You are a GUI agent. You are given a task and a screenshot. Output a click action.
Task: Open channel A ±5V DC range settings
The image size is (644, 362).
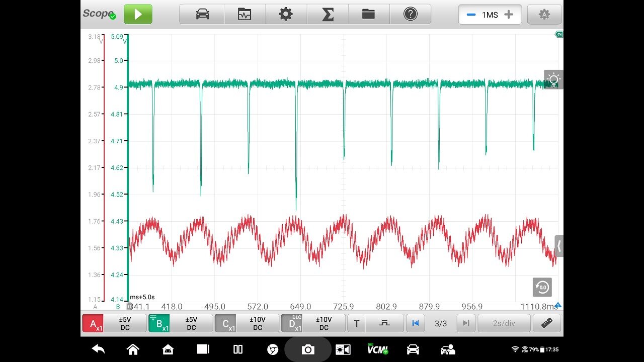125,323
